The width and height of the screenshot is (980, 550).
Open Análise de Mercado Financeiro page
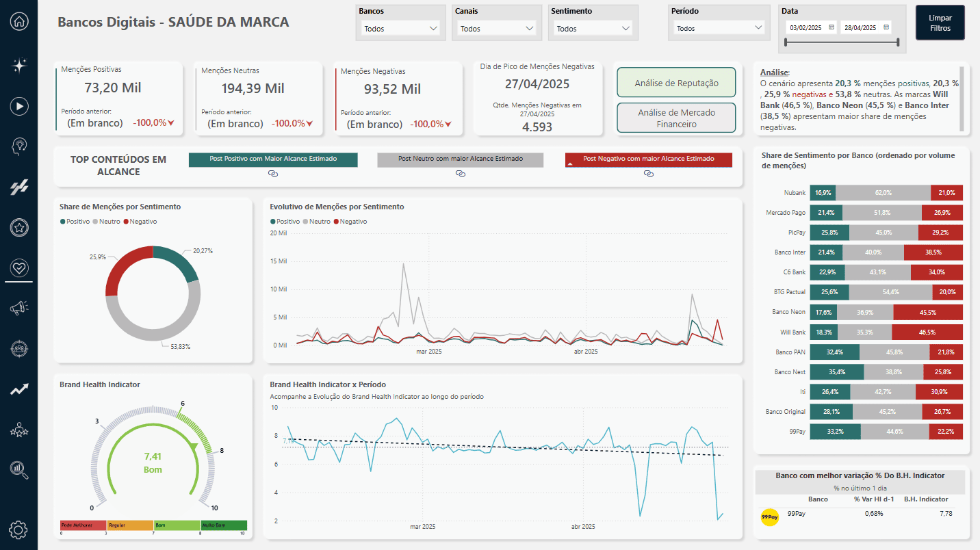tap(677, 118)
